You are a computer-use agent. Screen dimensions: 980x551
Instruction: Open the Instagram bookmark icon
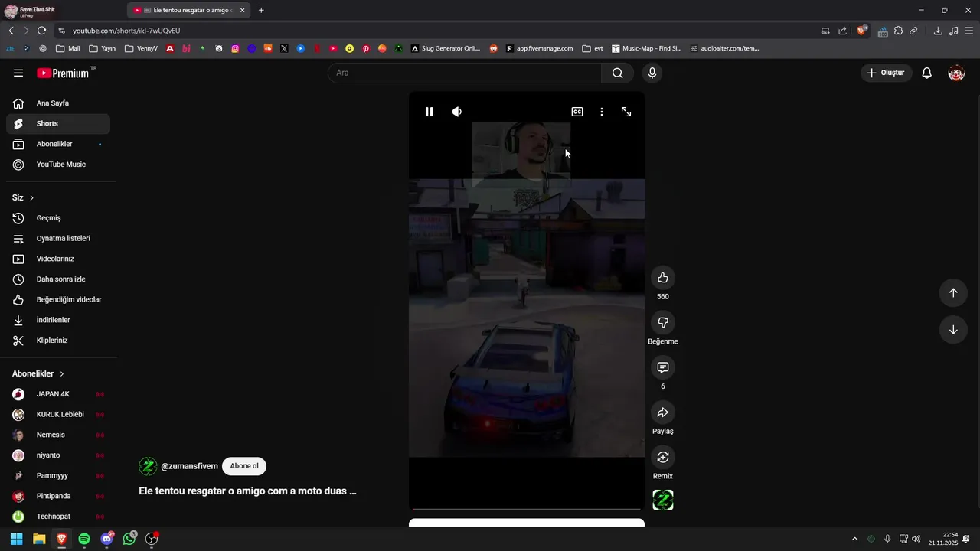point(235,48)
